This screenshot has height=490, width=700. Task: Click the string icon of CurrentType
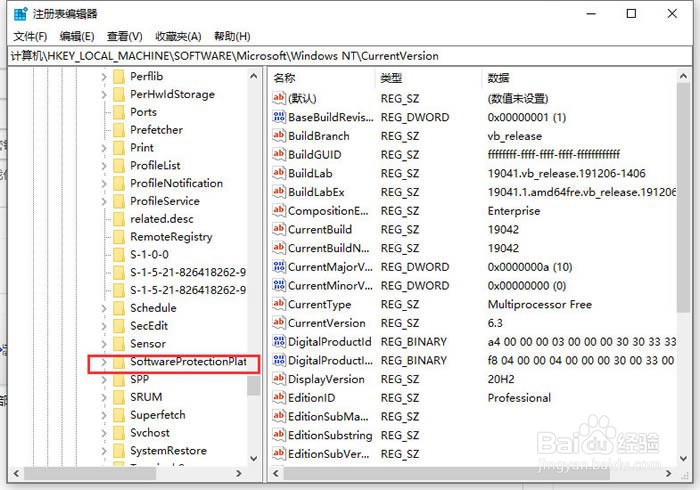click(279, 304)
